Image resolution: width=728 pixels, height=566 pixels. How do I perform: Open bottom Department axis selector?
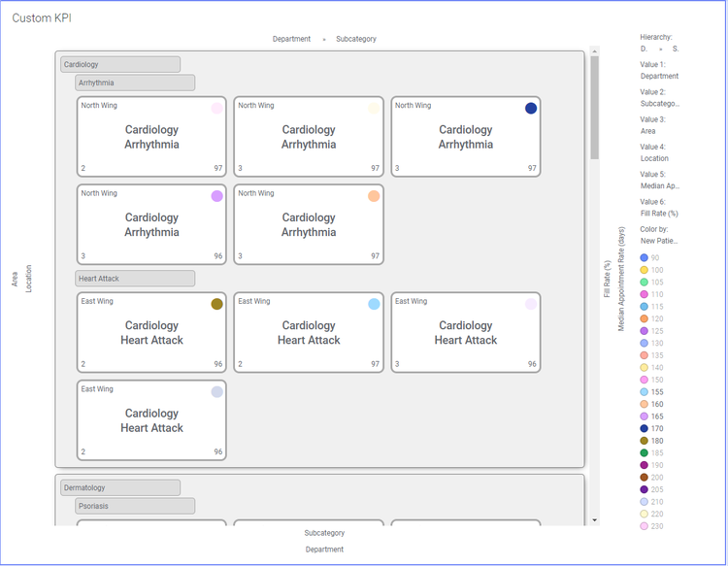point(324,549)
